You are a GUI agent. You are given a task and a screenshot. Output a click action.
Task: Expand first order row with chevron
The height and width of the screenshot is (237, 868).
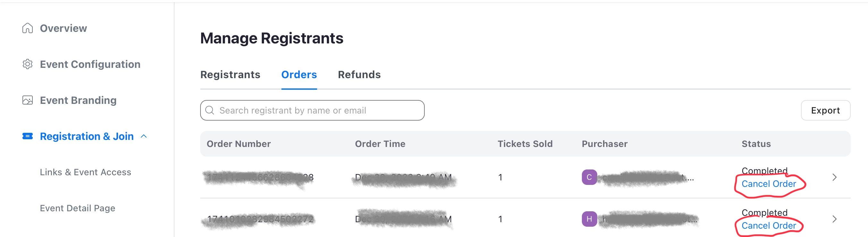click(x=834, y=177)
